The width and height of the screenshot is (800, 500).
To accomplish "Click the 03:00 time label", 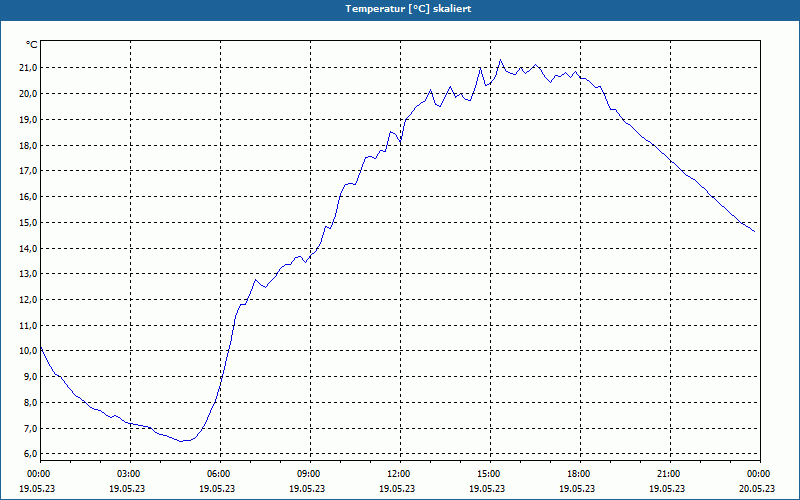I will [131, 474].
